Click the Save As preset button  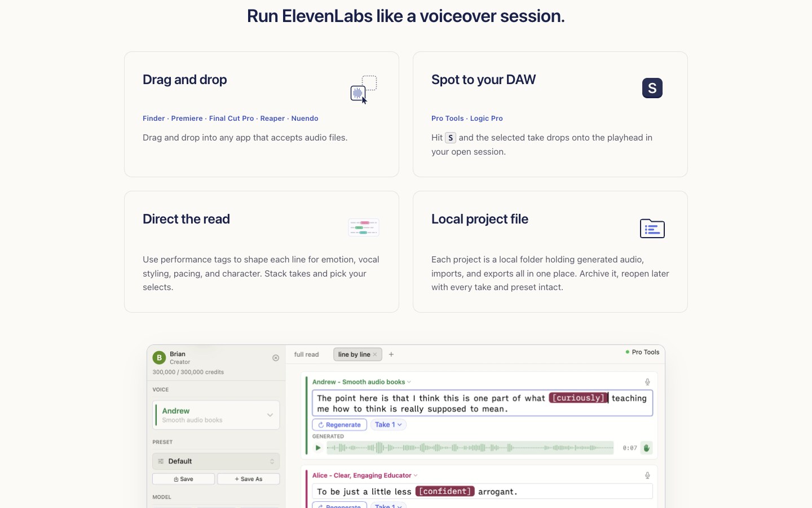click(x=249, y=479)
